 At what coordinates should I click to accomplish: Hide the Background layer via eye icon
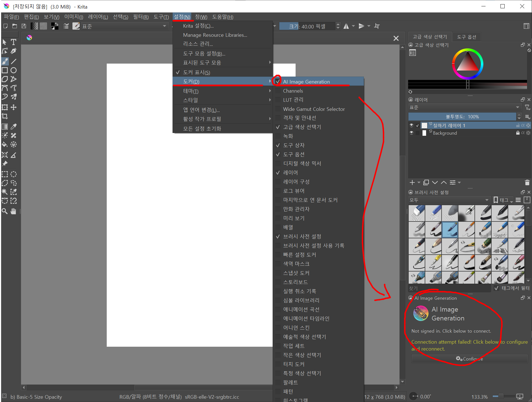(x=411, y=133)
